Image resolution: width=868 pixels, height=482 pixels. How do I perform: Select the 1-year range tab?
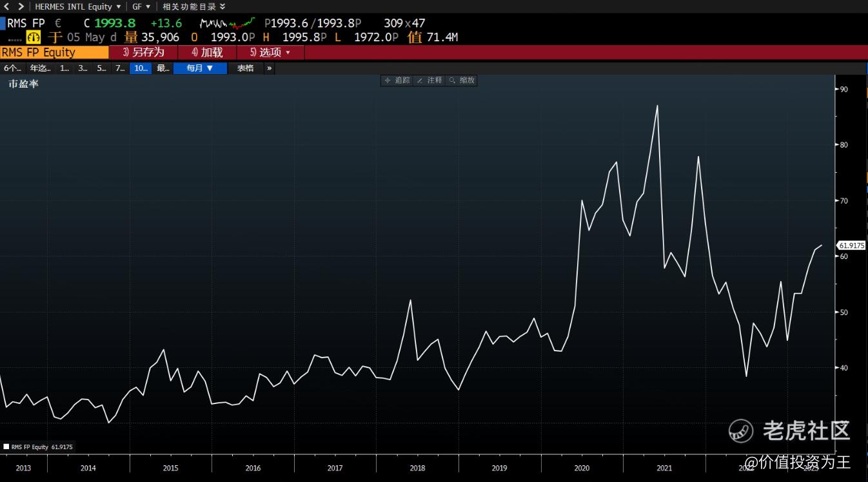pos(64,68)
